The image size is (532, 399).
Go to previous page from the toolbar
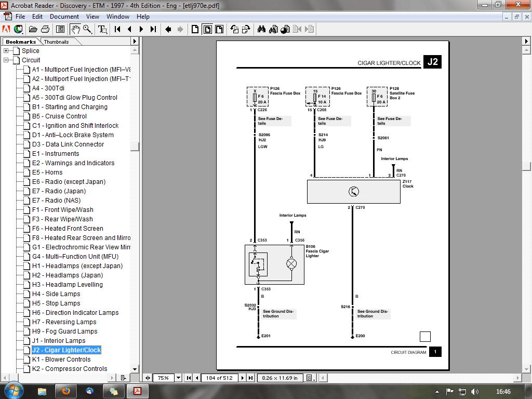tap(129, 30)
